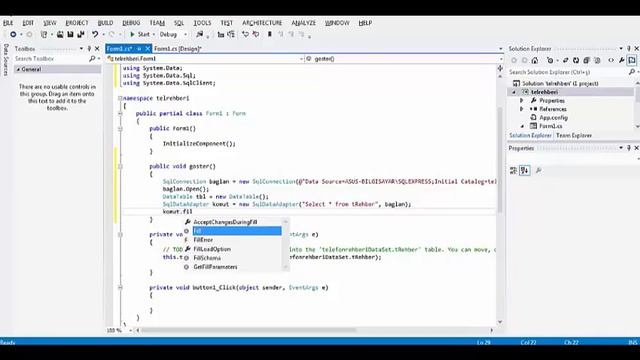This screenshot has height=360, width=640.
Task: Toggle Alphabetical sort in Properties panel
Action: click(x=524, y=170)
